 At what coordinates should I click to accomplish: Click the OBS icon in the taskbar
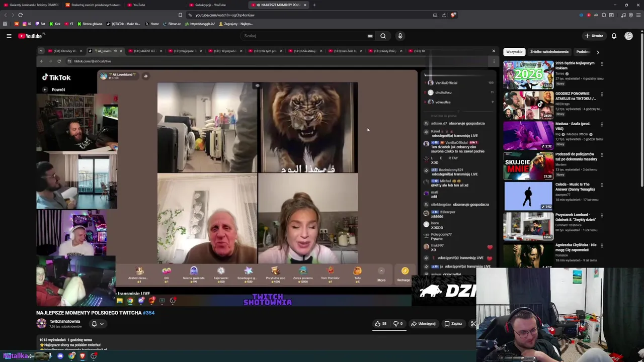[94, 356]
